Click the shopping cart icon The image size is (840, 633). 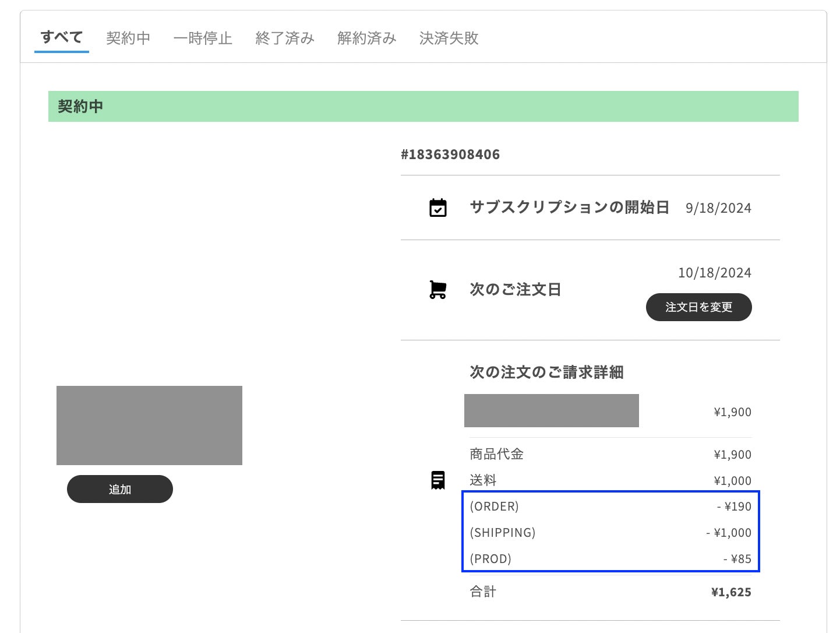coord(437,290)
